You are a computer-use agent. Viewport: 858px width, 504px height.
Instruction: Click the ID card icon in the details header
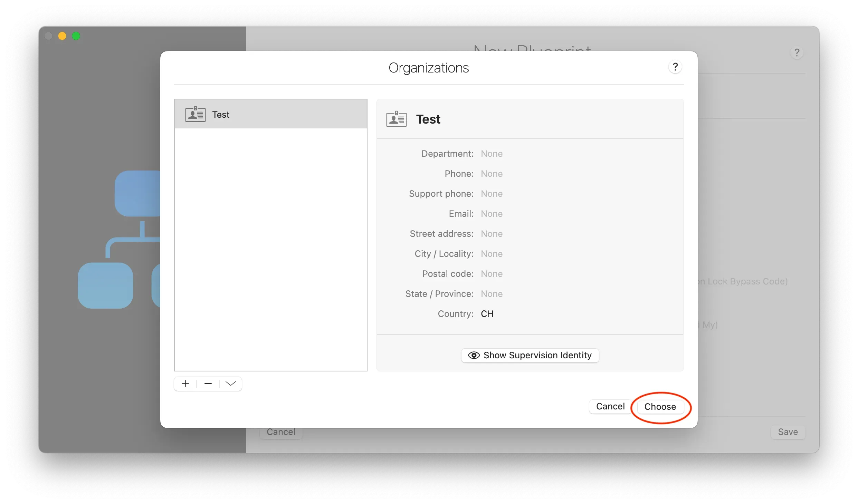396,119
